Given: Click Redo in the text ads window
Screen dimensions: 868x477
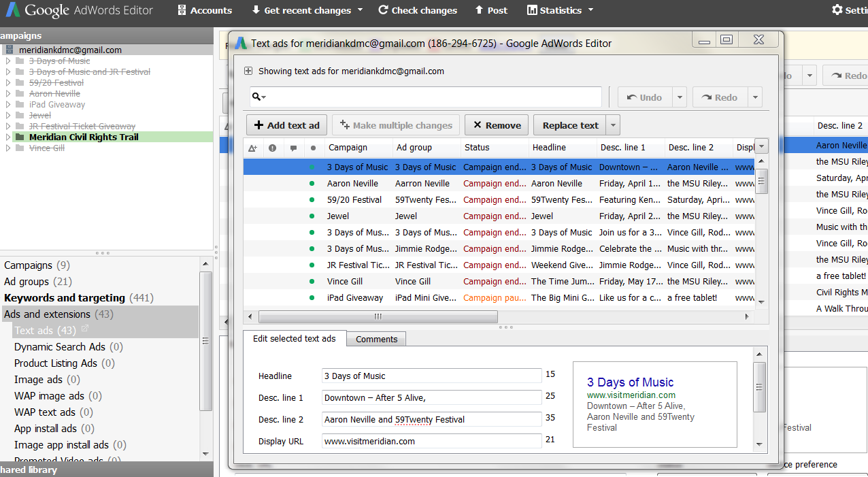Looking at the screenshot, I should point(720,97).
